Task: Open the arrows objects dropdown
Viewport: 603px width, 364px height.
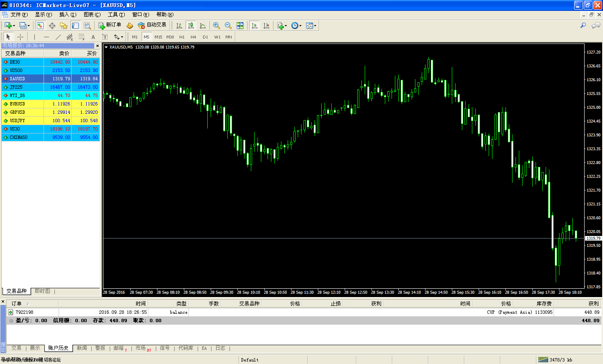Action: 119,37
